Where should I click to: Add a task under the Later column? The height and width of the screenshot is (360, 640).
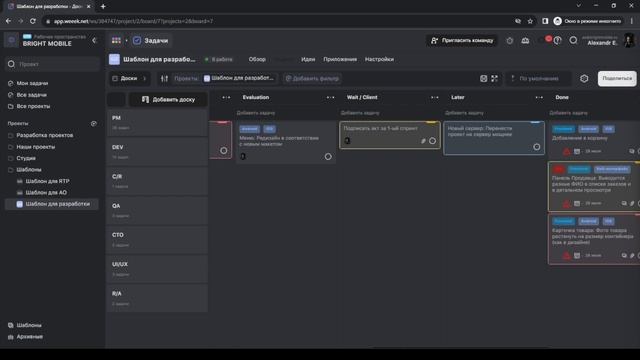tap(464, 113)
